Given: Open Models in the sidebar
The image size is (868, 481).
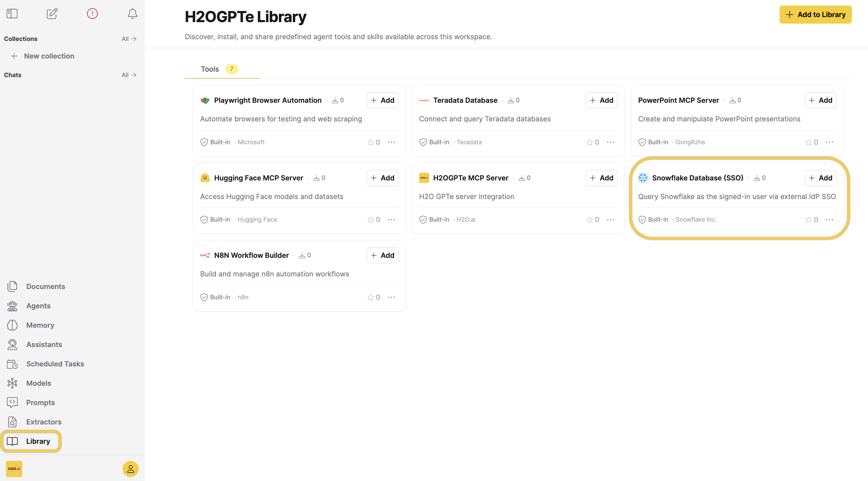Looking at the screenshot, I should 29,383.
